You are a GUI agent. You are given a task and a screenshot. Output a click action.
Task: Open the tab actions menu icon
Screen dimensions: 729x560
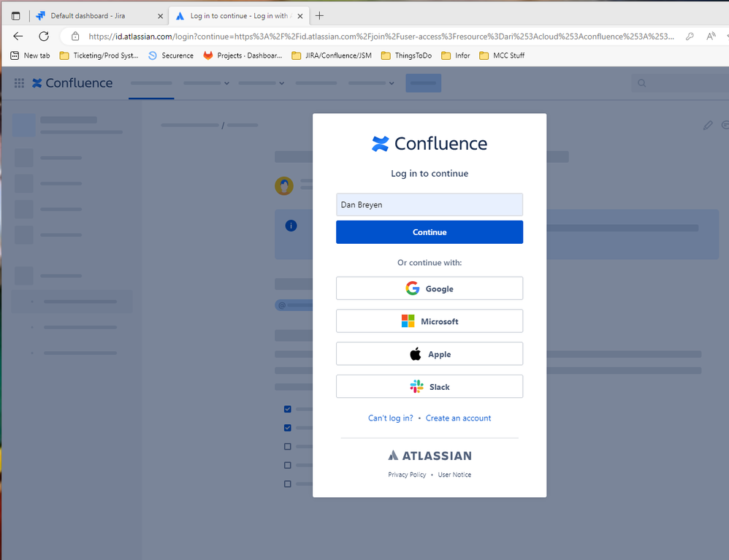16,16
